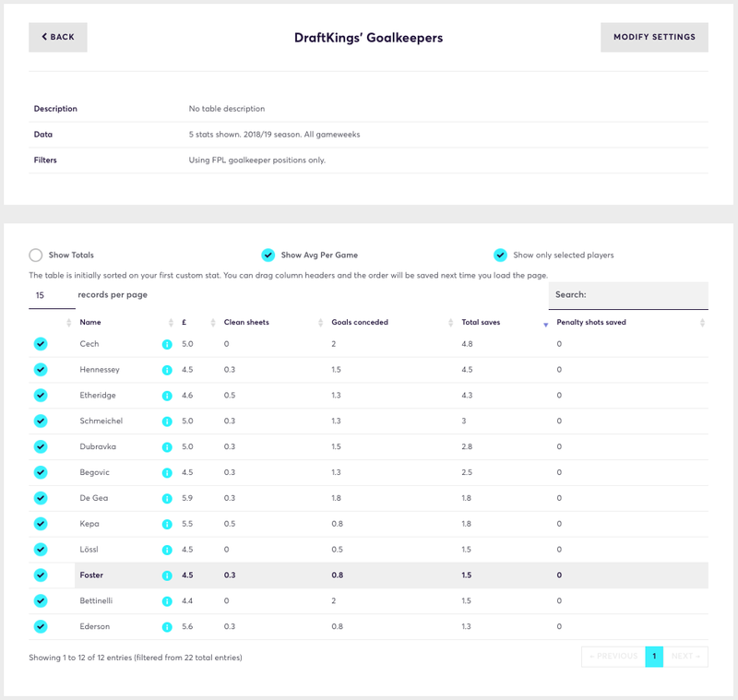Viewport: 738px width, 700px height.
Task: Sort by Goals conceded column header
Action: [360, 322]
